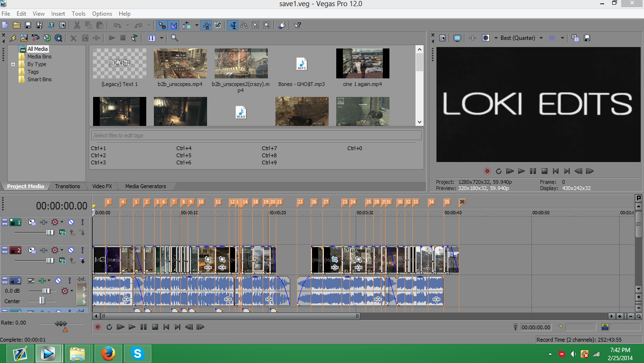644x363 pixels.
Task: Open the Auto Ripple dropdown arrow
Action: [197, 25]
